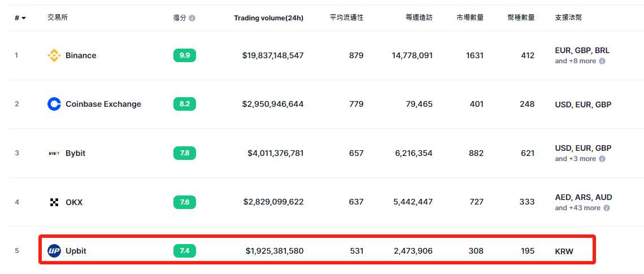Click Coinbase coin count 248
The width and height of the screenshot is (644, 274).
point(527,105)
